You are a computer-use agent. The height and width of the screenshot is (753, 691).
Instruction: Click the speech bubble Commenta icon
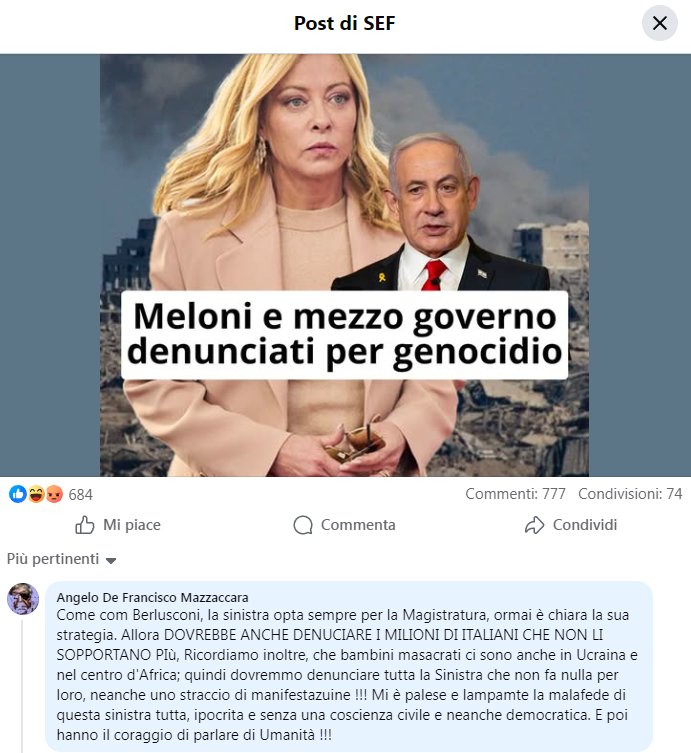(x=303, y=525)
